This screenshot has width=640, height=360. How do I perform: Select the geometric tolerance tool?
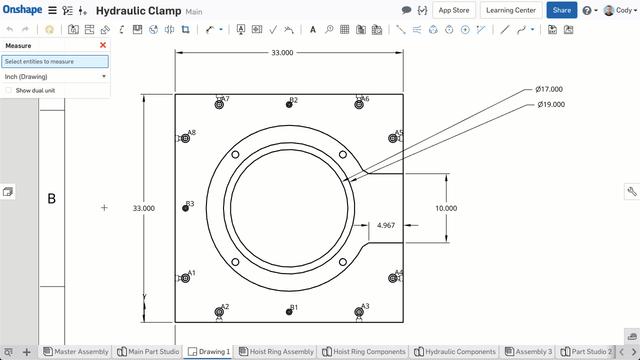[257, 29]
